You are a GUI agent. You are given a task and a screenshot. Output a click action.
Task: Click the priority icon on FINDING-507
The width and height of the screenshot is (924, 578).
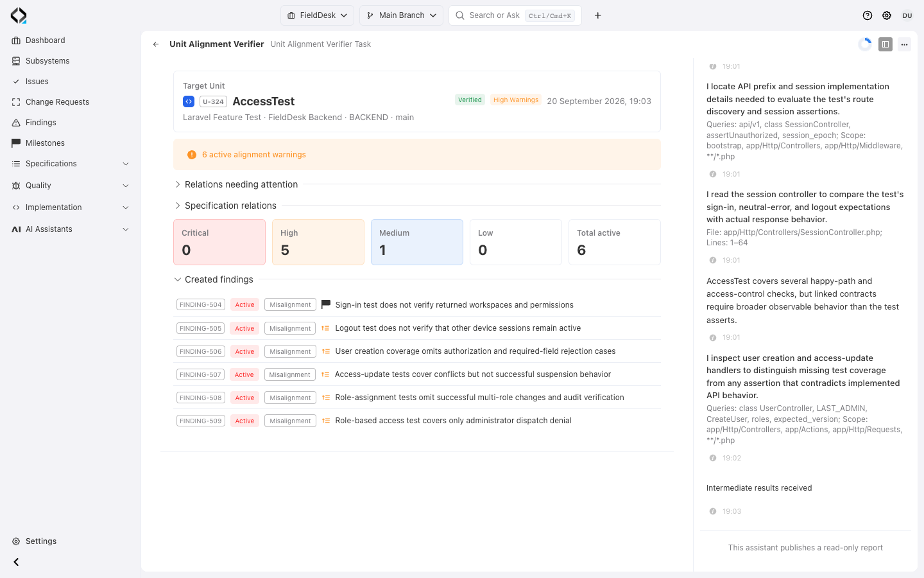pyautogui.click(x=325, y=374)
